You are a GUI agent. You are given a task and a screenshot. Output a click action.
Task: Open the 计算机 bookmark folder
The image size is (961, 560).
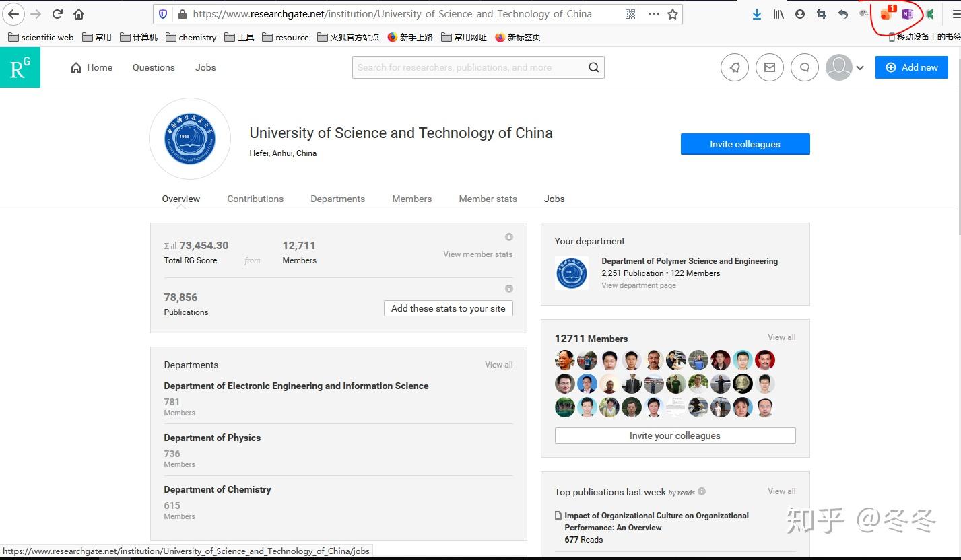click(x=139, y=37)
